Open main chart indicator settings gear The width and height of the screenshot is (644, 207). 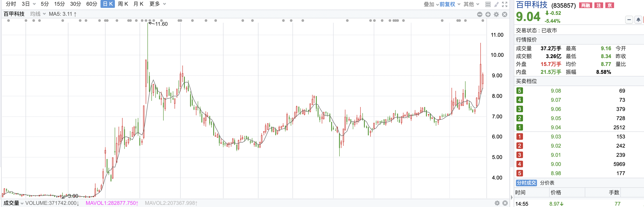click(x=496, y=14)
